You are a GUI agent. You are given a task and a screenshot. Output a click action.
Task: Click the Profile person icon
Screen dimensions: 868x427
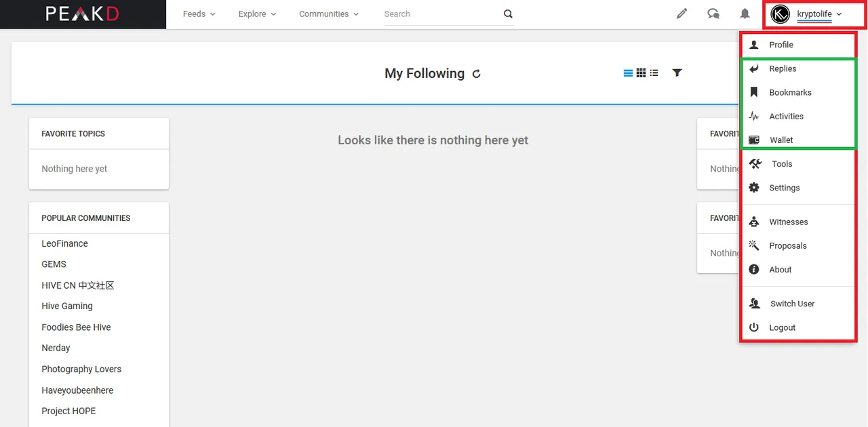(754, 45)
